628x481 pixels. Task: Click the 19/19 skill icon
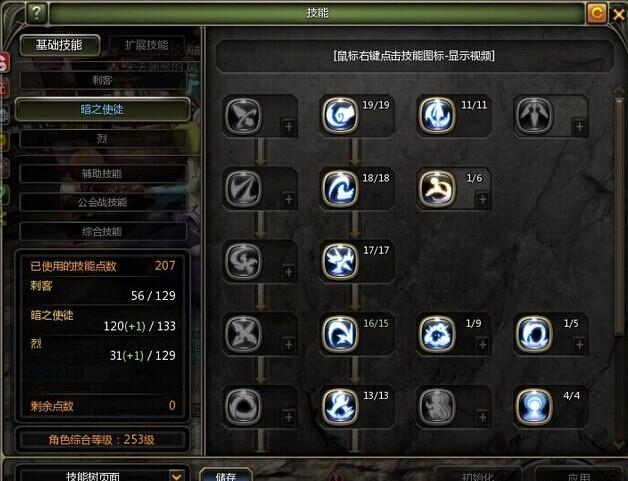340,115
